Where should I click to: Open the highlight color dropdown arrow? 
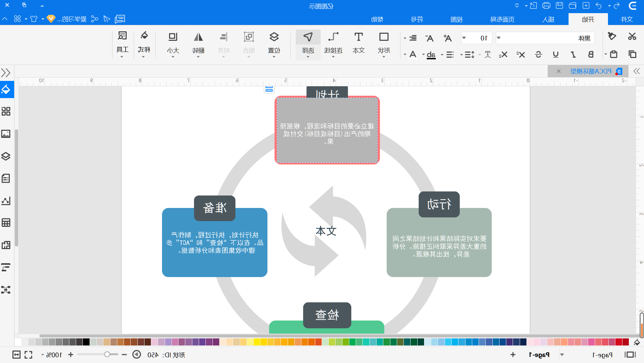pyautogui.click(x=423, y=55)
